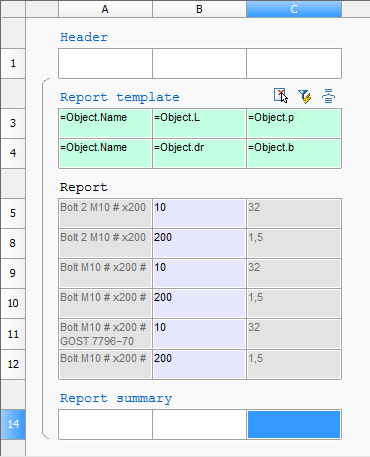Select column A header
Image resolution: width=370 pixels, height=457 pixels.
click(105, 9)
